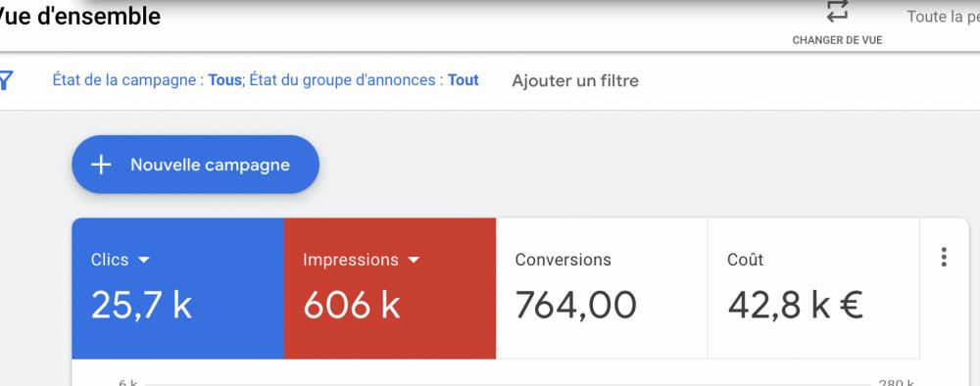Select the blue Clics metric card
The height and width of the screenshot is (386, 980).
point(178,289)
